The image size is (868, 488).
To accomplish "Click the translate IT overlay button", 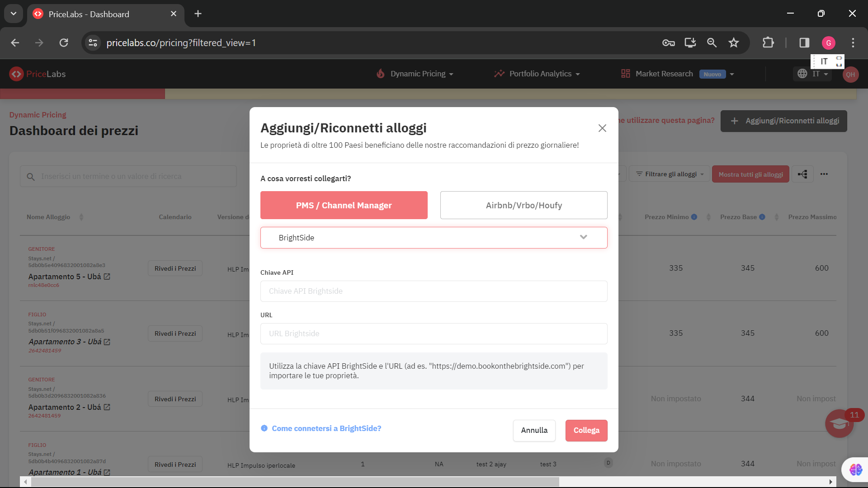I will [824, 61].
